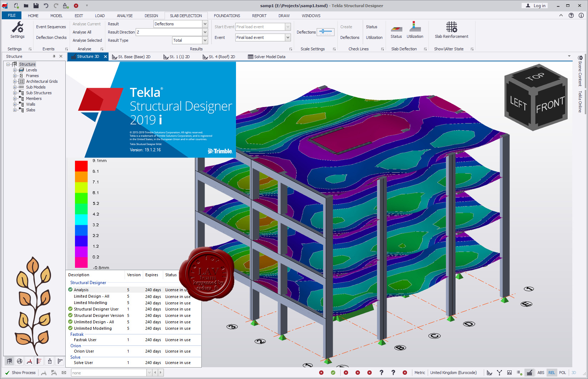Click the Log in button

pyautogui.click(x=535, y=6)
